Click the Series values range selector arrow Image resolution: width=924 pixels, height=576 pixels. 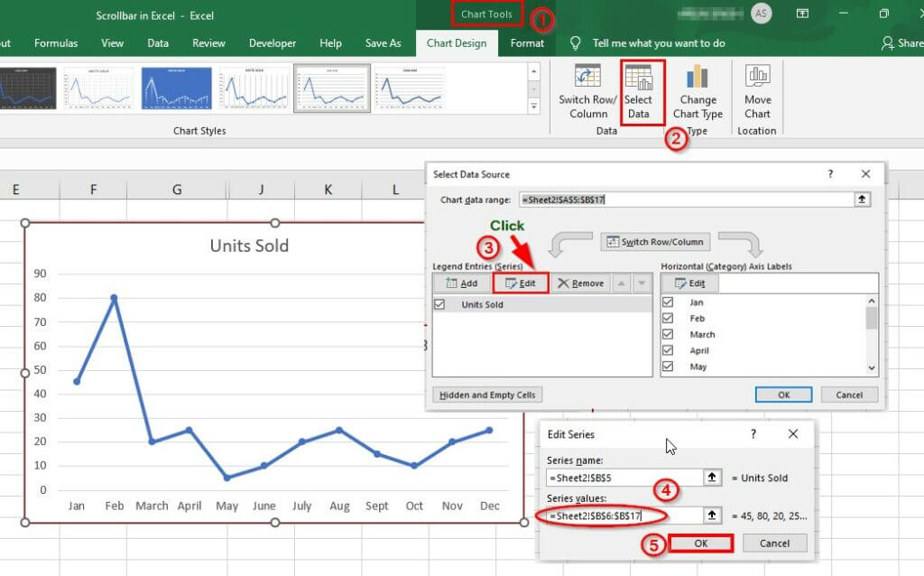712,516
